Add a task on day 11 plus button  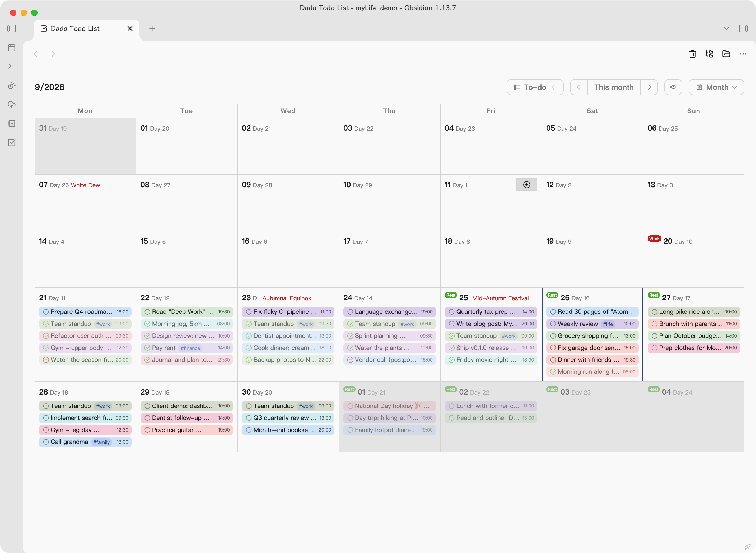pyautogui.click(x=527, y=185)
